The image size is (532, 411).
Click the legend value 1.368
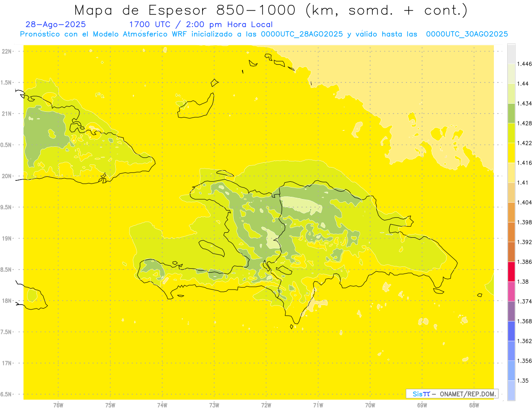tap(524, 321)
